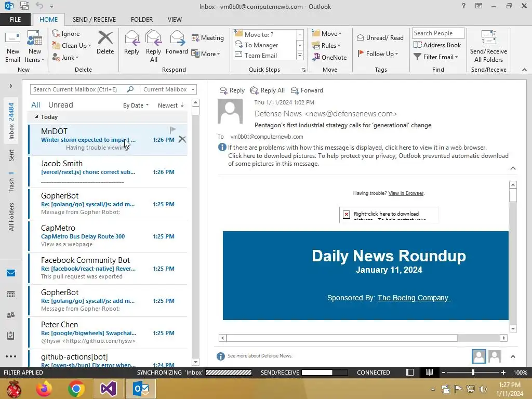Switch to the SEND / RECEIVE tab
The image size is (532, 399).
tap(94, 19)
